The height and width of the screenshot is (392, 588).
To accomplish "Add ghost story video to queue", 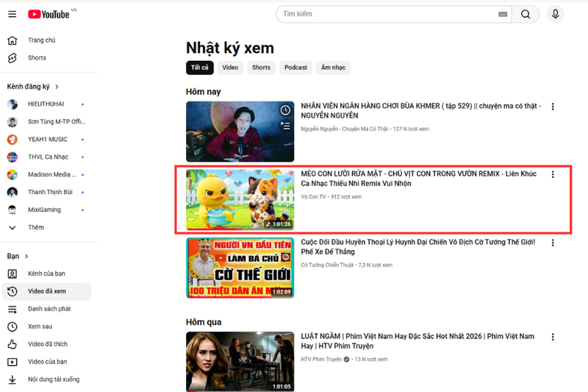I will click(x=285, y=126).
